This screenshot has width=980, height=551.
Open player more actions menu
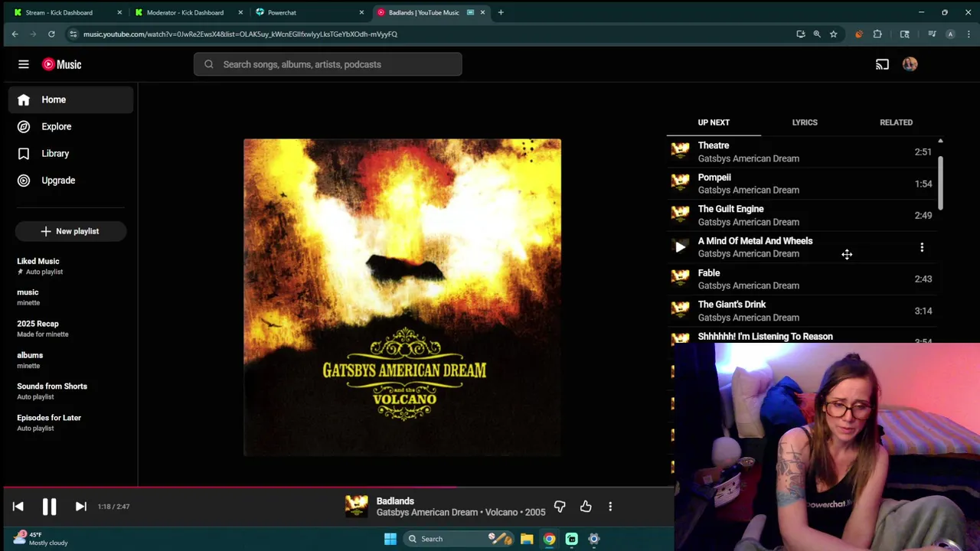(x=610, y=507)
